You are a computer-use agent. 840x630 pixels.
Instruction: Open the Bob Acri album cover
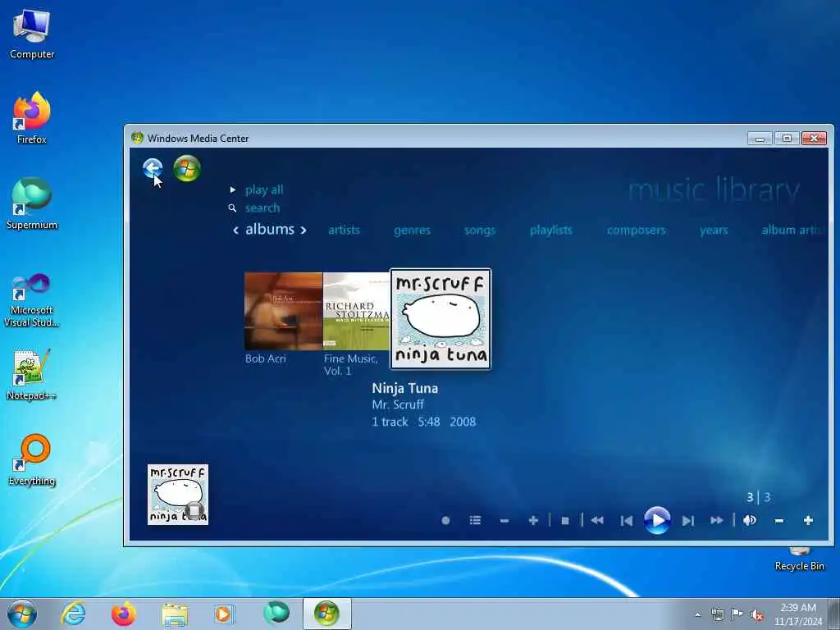(x=283, y=311)
